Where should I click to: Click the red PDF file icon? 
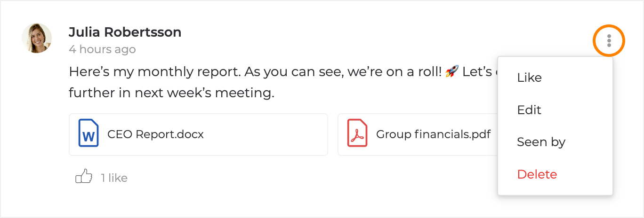(x=357, y=134)
